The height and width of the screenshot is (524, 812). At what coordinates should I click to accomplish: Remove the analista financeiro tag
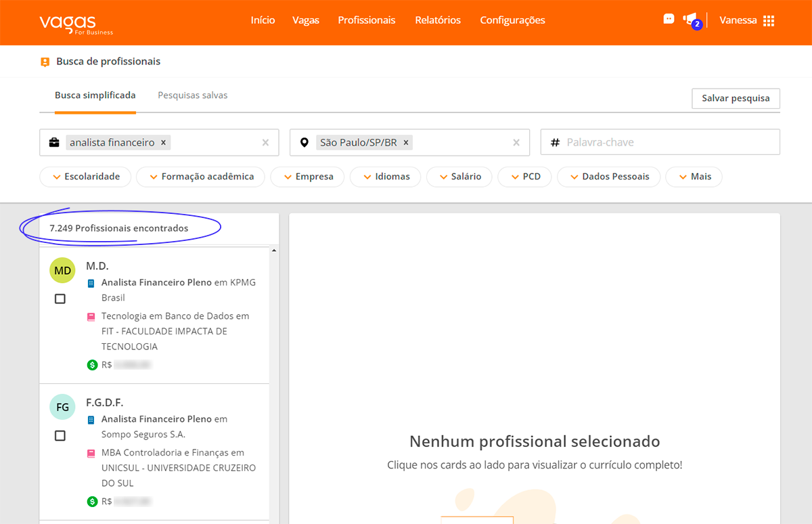(x=163, y=143)
